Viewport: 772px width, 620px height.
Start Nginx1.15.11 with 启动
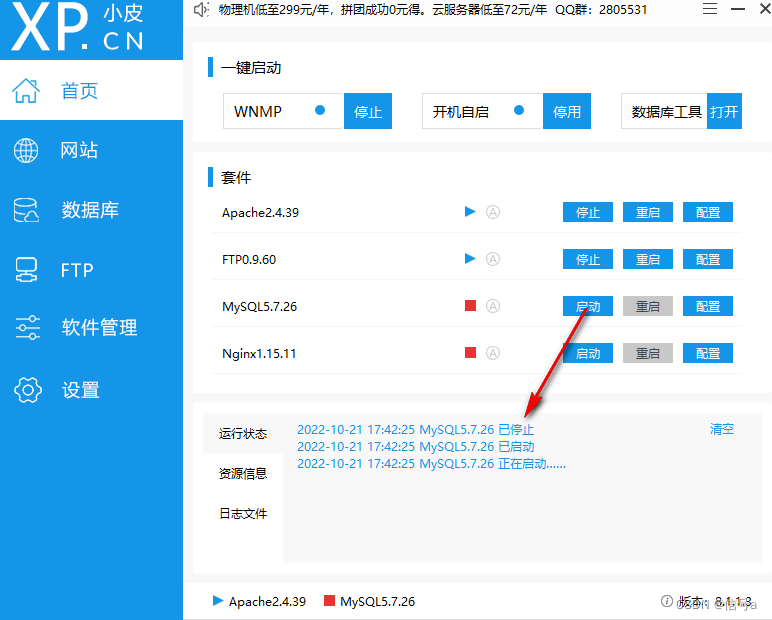click(588, 353)
